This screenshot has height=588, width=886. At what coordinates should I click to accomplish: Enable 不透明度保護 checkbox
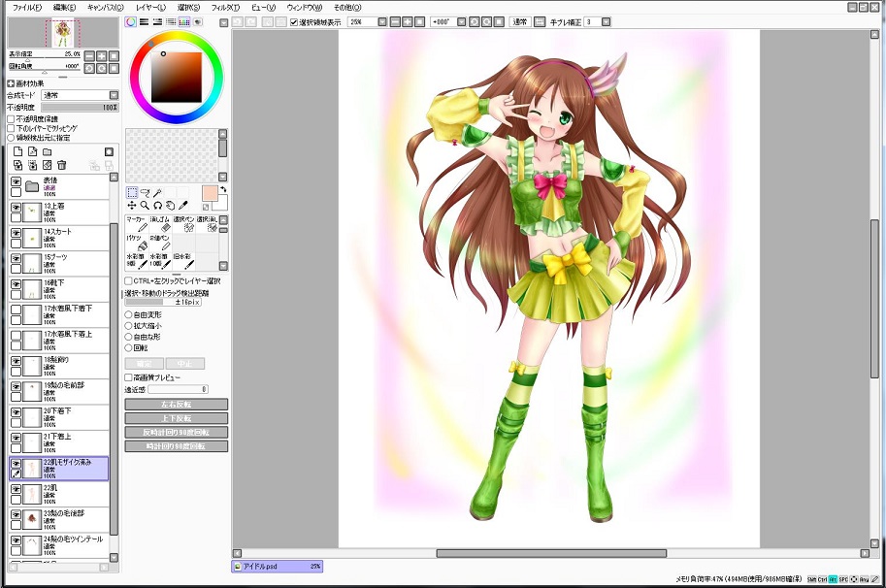click(12, 119)
